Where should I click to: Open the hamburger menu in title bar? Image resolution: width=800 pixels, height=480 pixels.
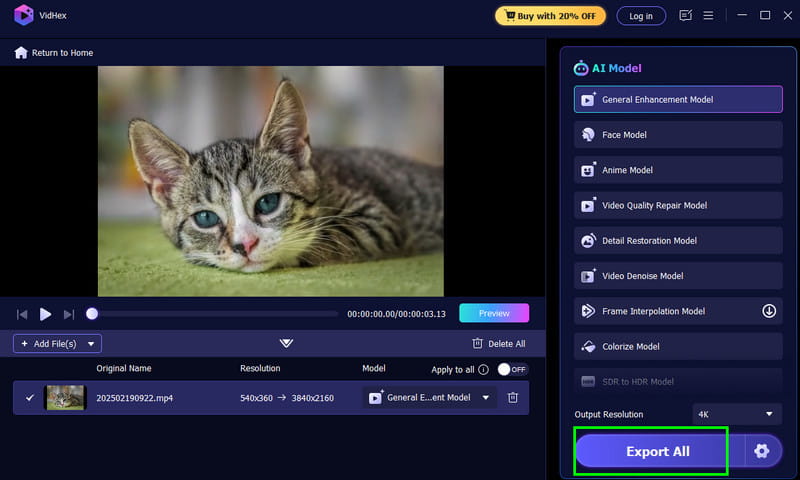tap(708, 16)
